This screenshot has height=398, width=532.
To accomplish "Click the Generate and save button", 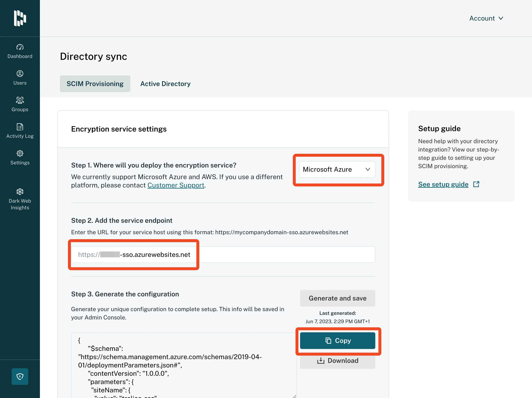I will click(338, 298).
